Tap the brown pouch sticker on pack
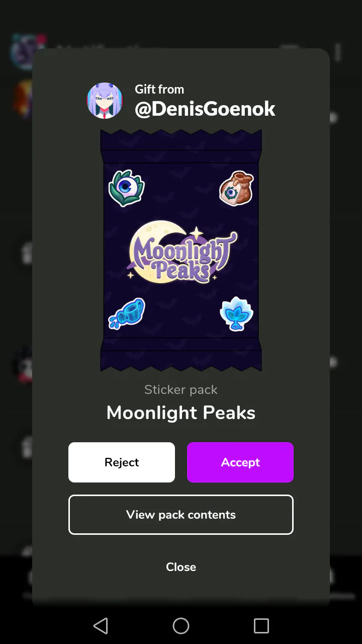This screenshot has height=644, width=362. pyautogui.click(x=236, y=188)
